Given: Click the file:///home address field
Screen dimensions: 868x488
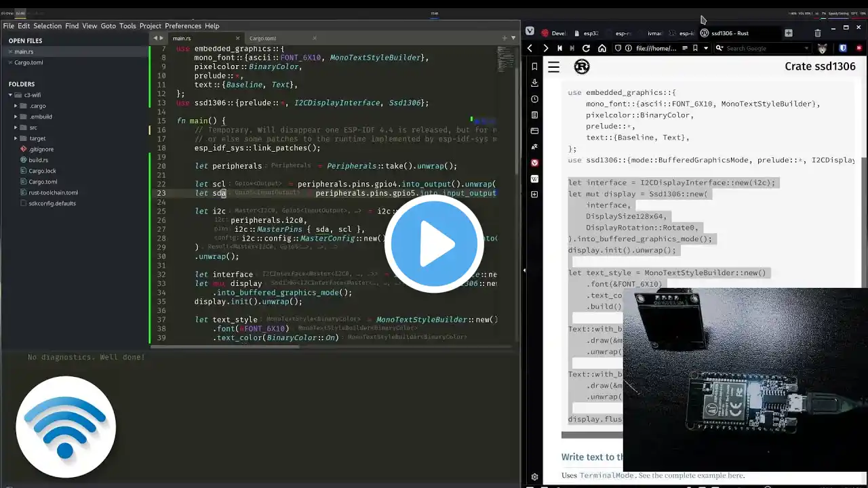Looking at the screenshot, I should point(657,48).
